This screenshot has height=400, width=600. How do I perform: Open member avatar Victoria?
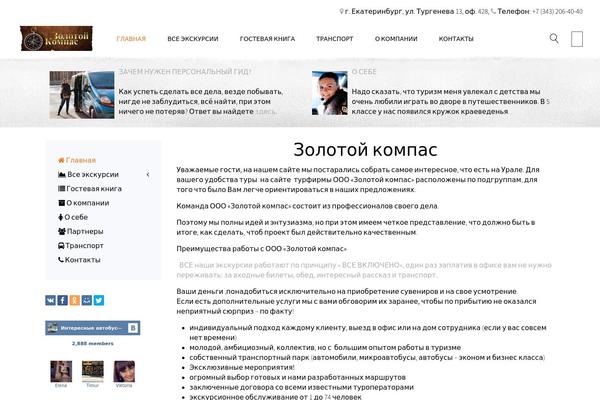click(124, 371)
